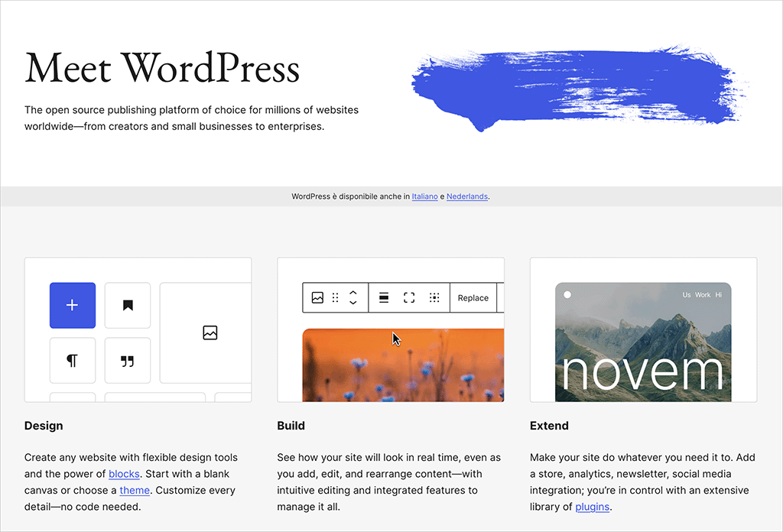The width and height of the screenshot is (783, 532).
Task: Click the orange flower image
Action: point(404,365)
